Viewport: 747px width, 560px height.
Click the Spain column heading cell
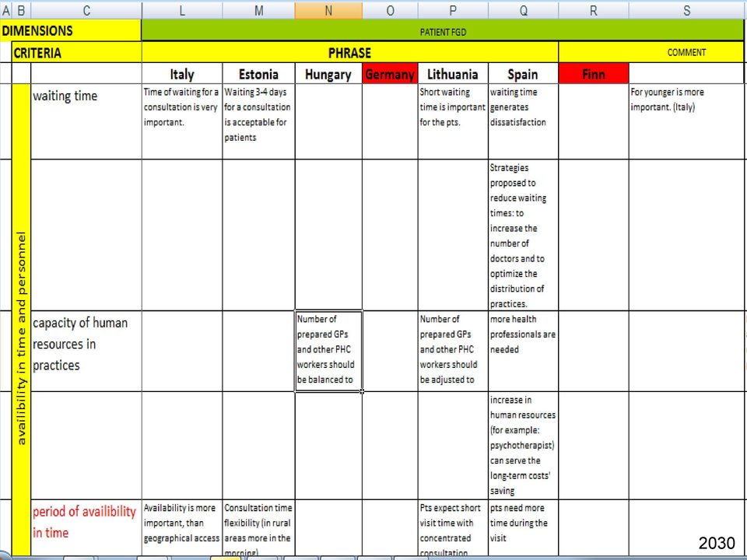point(523,74)
